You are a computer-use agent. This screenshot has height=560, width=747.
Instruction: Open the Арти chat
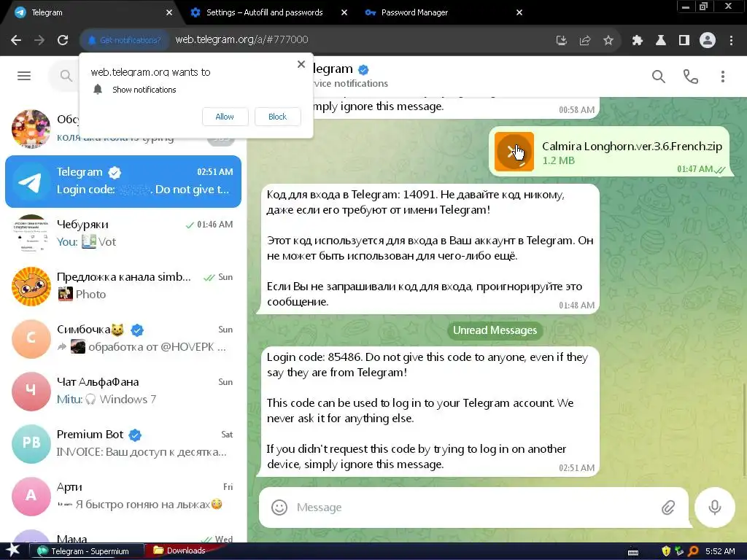pyautogui.click(x=123, y=496)
